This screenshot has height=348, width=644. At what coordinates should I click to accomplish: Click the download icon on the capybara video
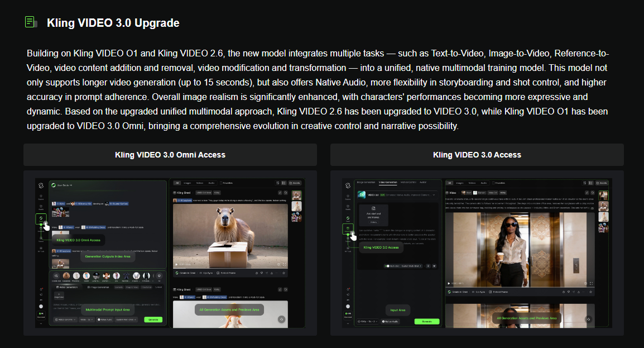[271, 273]
